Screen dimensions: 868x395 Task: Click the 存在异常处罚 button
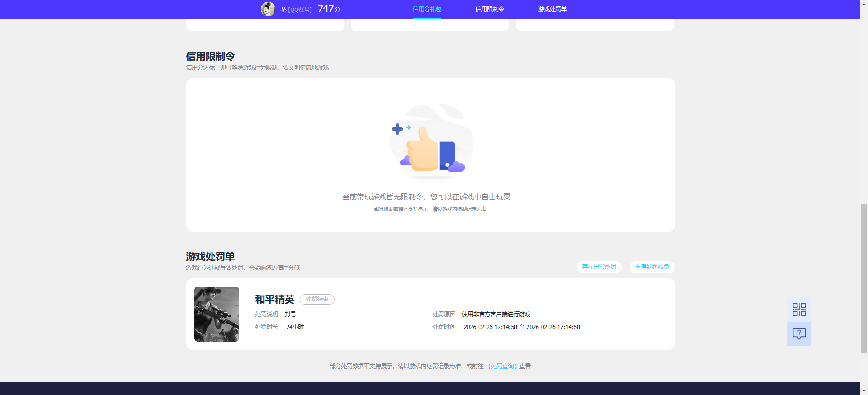(599, 267)
